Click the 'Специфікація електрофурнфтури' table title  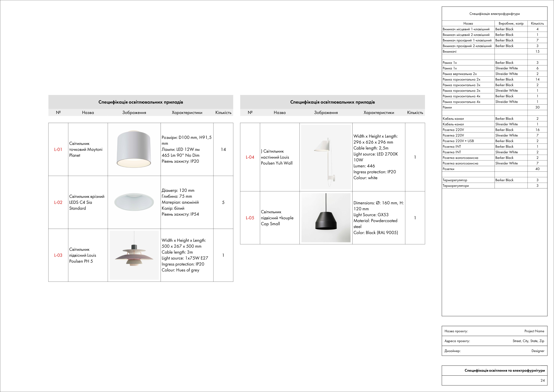[494, 14]
